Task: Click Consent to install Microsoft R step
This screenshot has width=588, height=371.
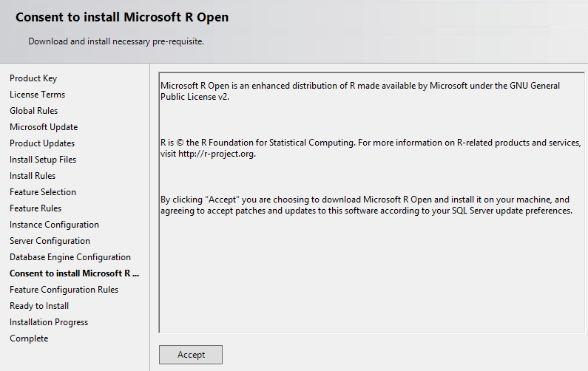Action: pyautogui.click(x=74, y=273)
